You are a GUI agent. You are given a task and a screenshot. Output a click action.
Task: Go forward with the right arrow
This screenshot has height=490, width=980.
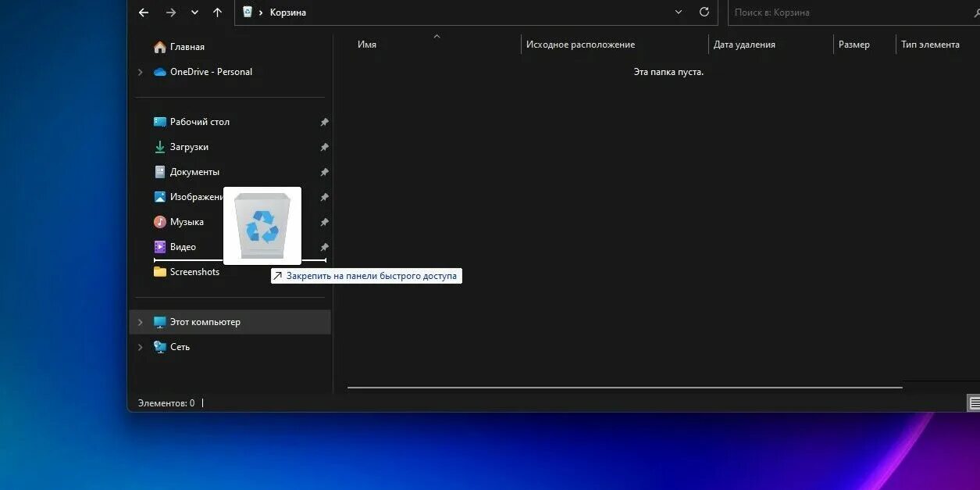(171, 13)
